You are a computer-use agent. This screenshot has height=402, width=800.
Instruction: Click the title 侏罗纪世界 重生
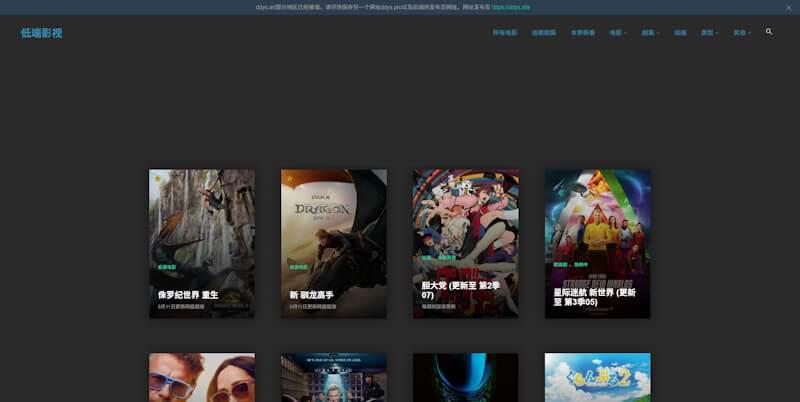(x=188, y=295)
